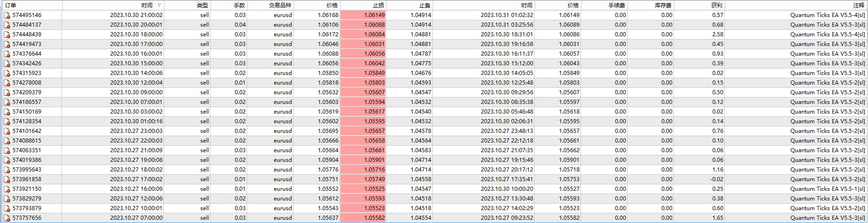Click the take profit value 1.04787
Viewport: 868px width, 223px height.
coord(421,54)
